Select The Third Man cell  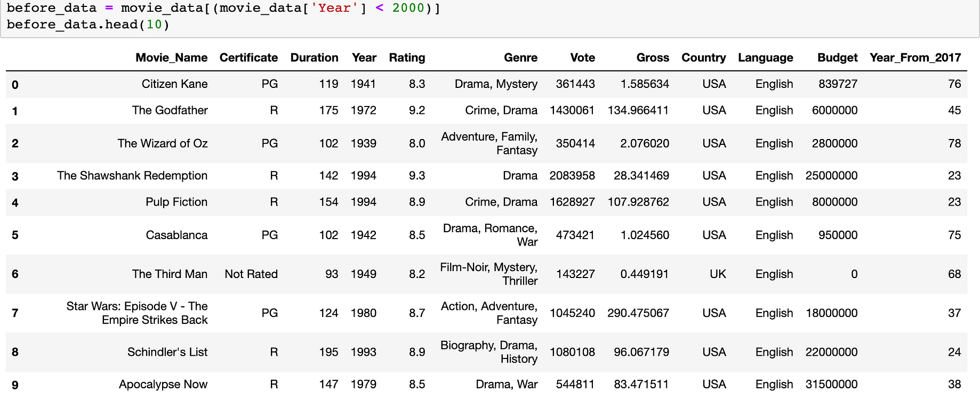pyautogui.click(x=170, y=274)
